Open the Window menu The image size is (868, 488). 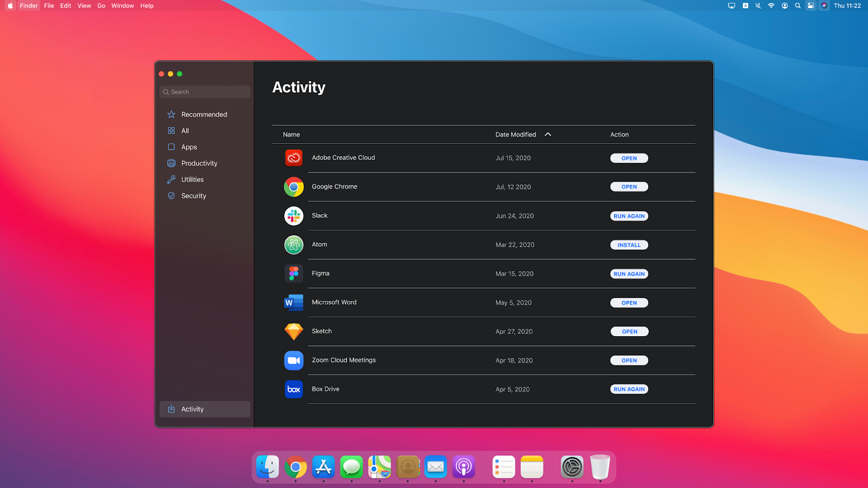pos(122,5)
